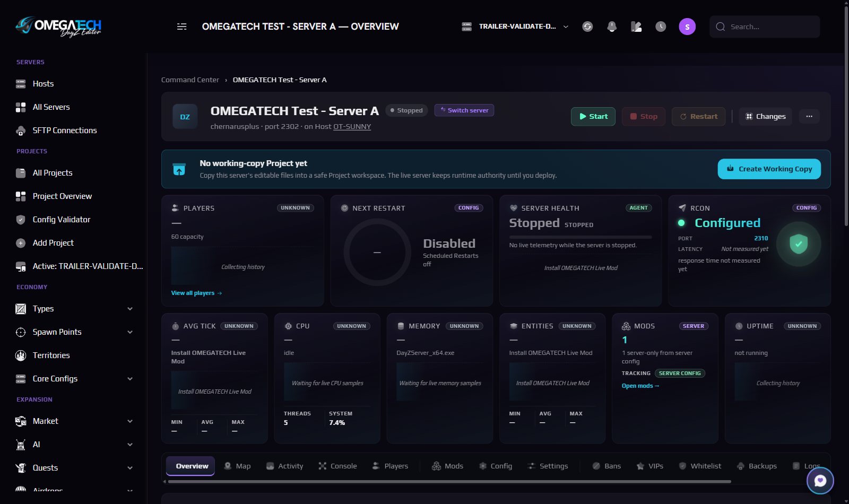
Task: Click Create Working Copy
Action: click(x=769, y=169)
